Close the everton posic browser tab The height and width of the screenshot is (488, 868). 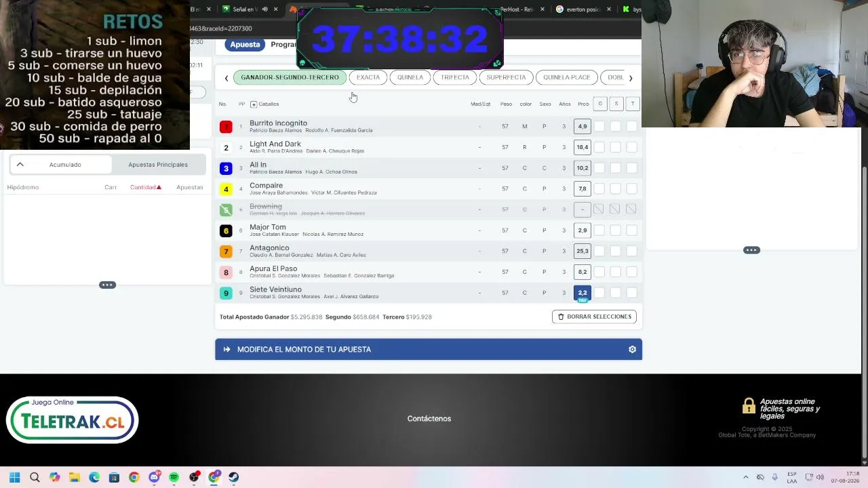click(608, 9)
